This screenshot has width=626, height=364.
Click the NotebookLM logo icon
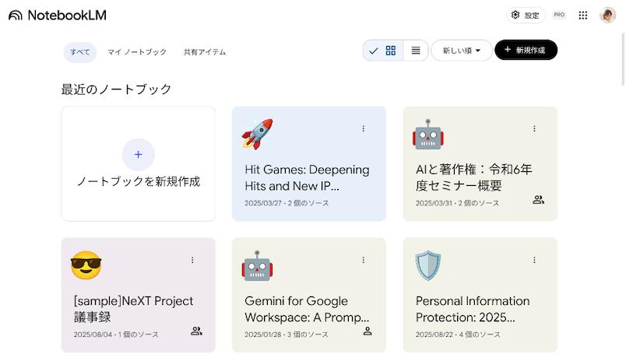pyautogui.click(x=15, y=16)
